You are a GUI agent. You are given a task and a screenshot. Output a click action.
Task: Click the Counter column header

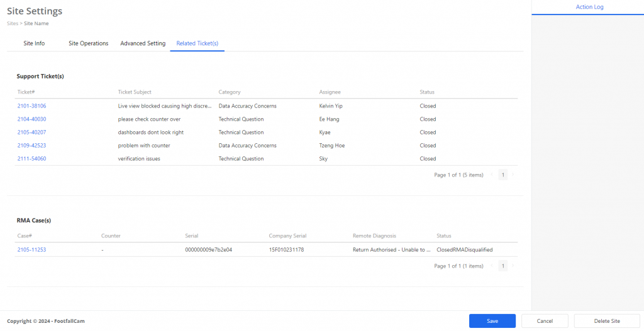click(111, 236)
